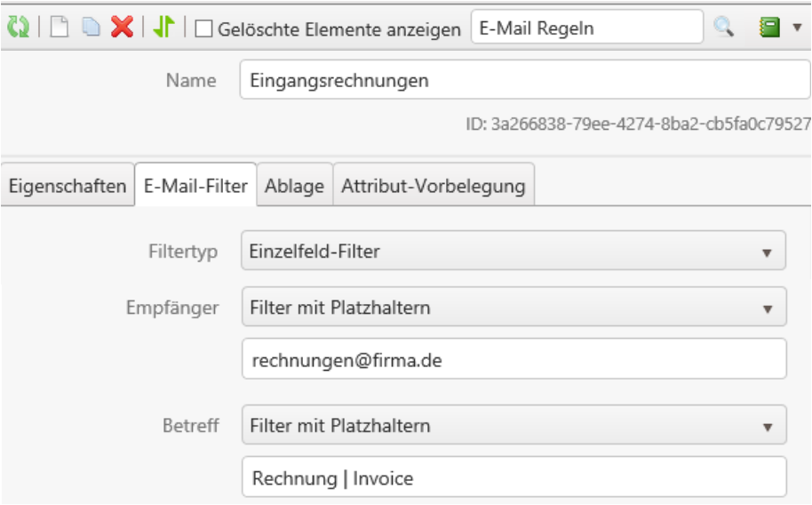Create a new element with the blank page icon
The width and height of the screenshot is (812, 505).
click(59, 28)
